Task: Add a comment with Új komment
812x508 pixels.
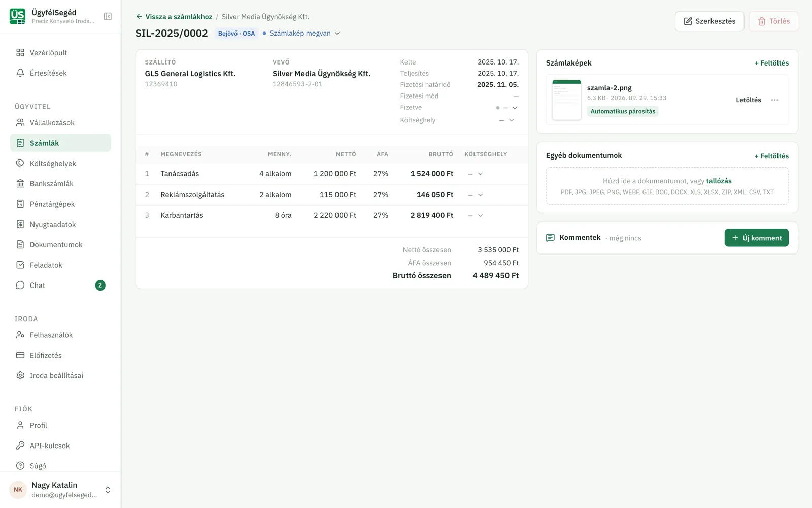Action: click(x=757, y=238)
